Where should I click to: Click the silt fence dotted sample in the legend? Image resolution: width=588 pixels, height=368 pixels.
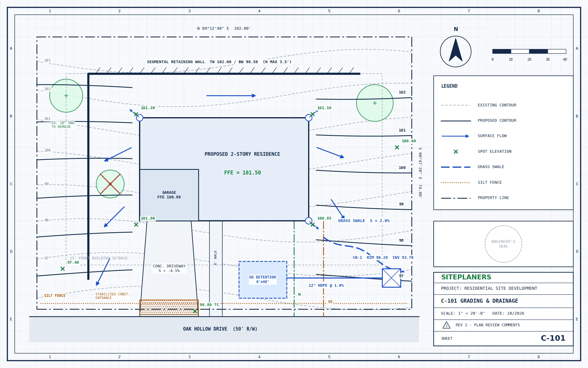pyautogui.click(x=456, y=182)
